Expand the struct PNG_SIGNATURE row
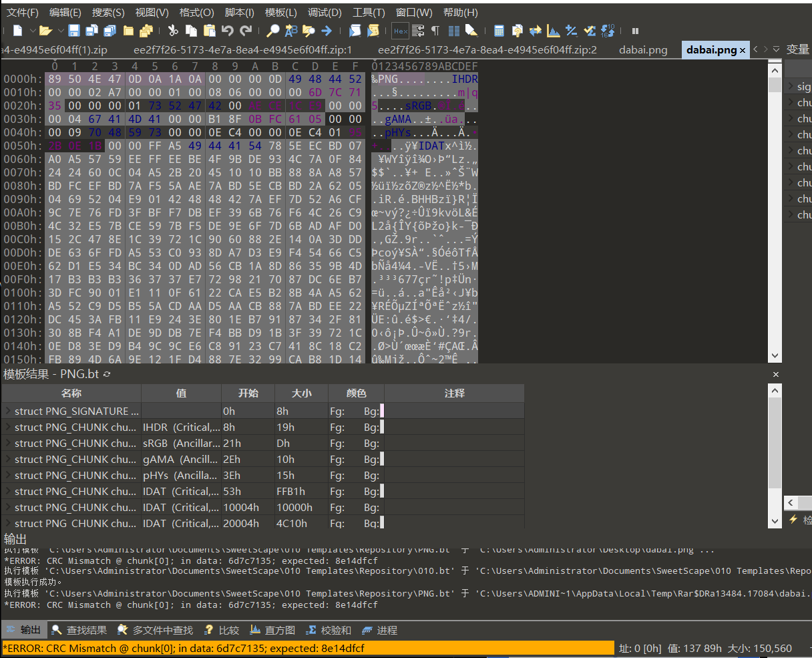This screenshot has width=812, height=658. pyautogui.click(x=7, y=412)
